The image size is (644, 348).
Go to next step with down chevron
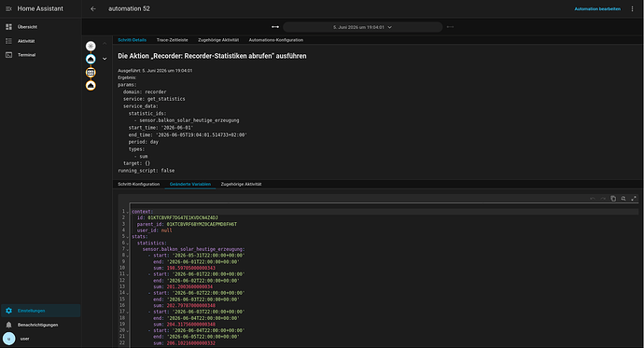105,59
